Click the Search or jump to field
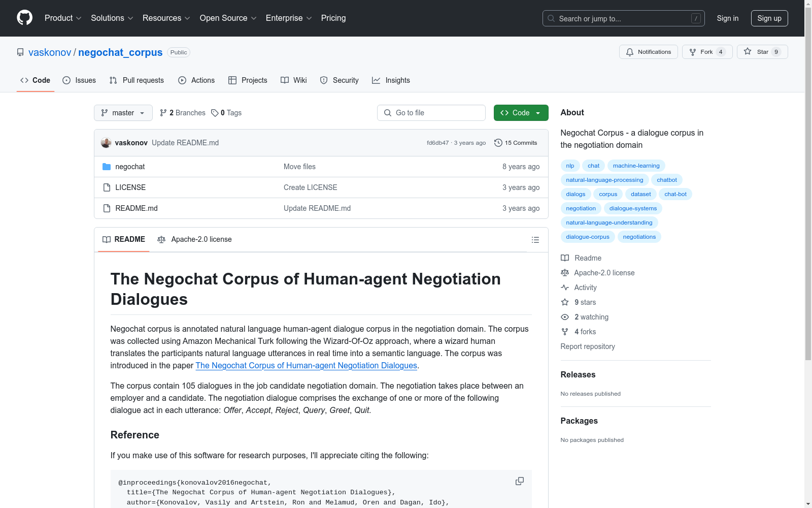812x508 pixels. tap(624, 18)
